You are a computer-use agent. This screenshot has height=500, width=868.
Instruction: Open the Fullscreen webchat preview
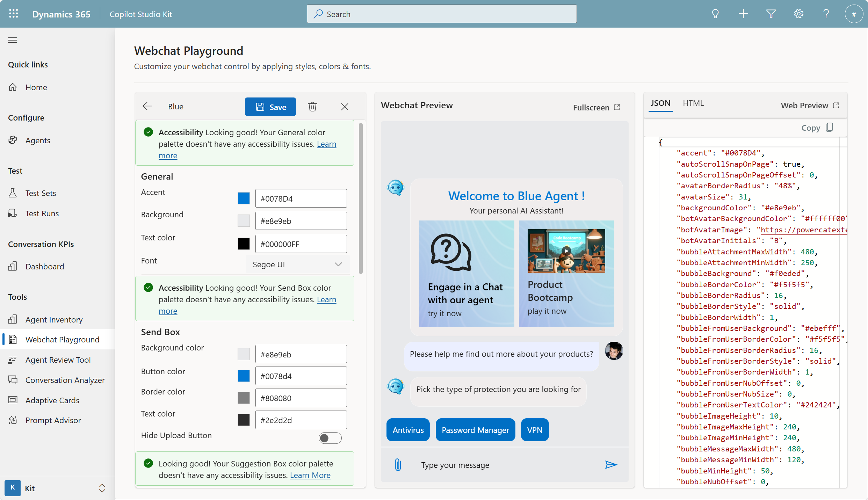point(596,107)
